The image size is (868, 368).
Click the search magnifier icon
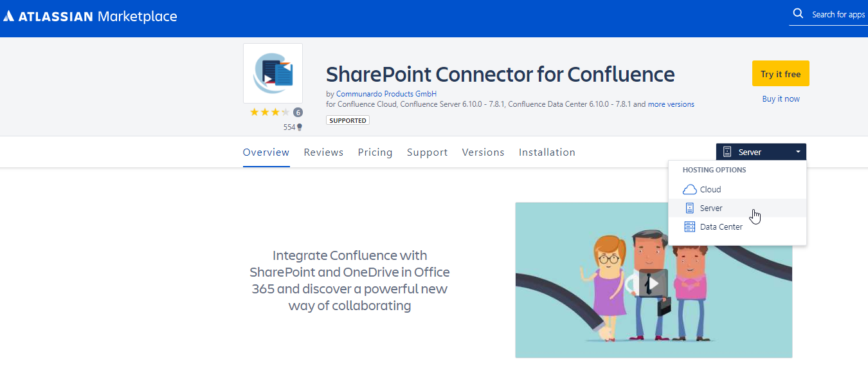[x=798, y=14]
